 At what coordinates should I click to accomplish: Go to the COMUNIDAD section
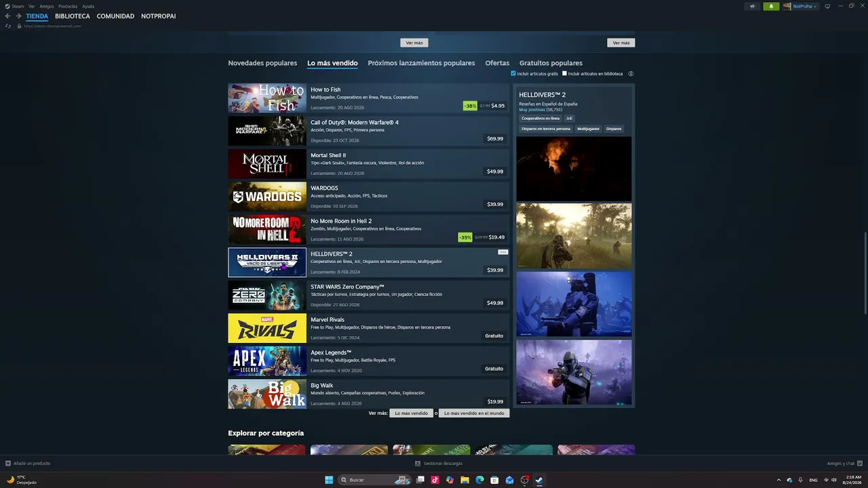(115, 16)
